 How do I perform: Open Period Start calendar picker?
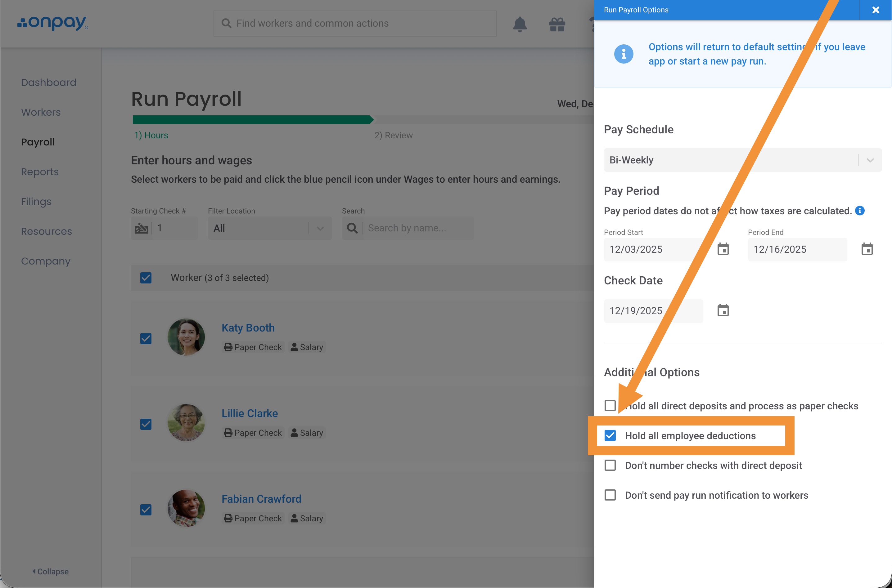click(723, 249)
